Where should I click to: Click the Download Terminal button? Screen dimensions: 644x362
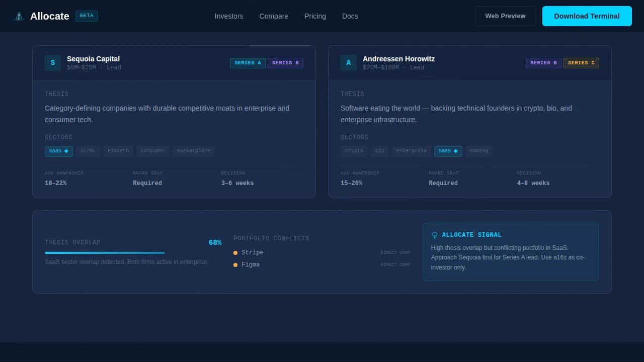coord(587,16)
